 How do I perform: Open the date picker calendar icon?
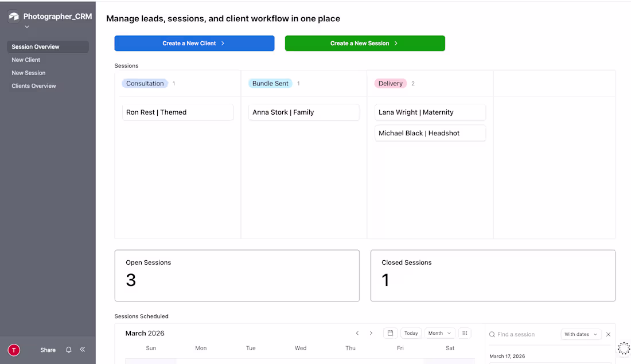tap(391, 333)
